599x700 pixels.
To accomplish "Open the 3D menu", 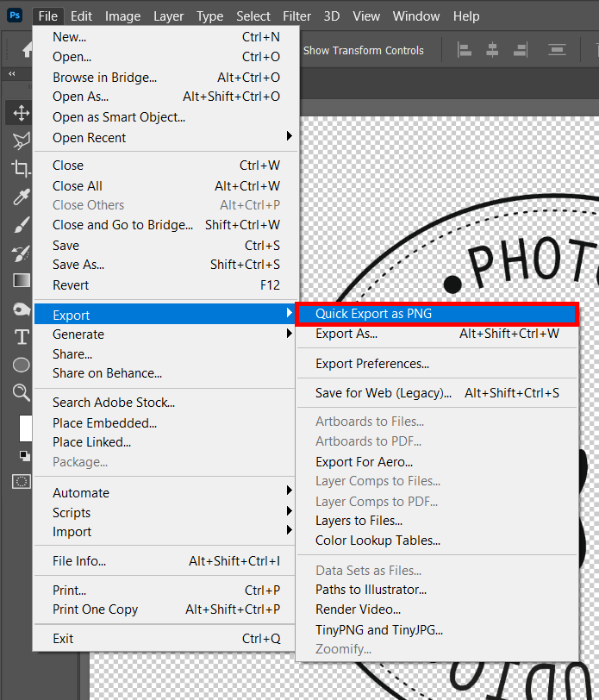I will (x=332, y=16).
